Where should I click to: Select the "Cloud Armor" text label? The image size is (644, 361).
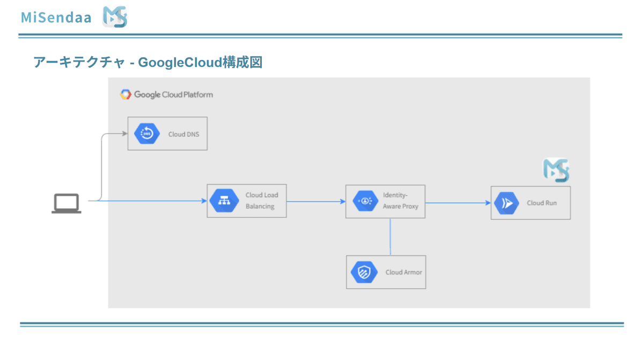[404, 272]
